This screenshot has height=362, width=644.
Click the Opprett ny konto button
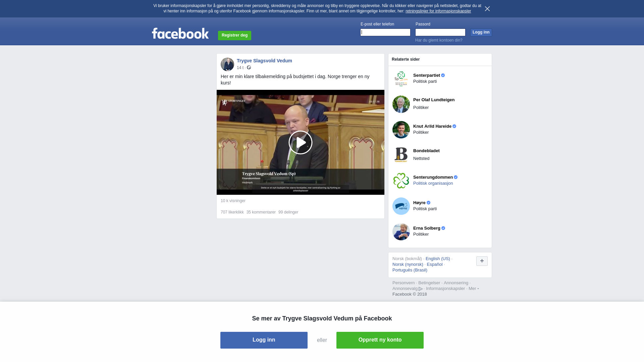(380, 340)
